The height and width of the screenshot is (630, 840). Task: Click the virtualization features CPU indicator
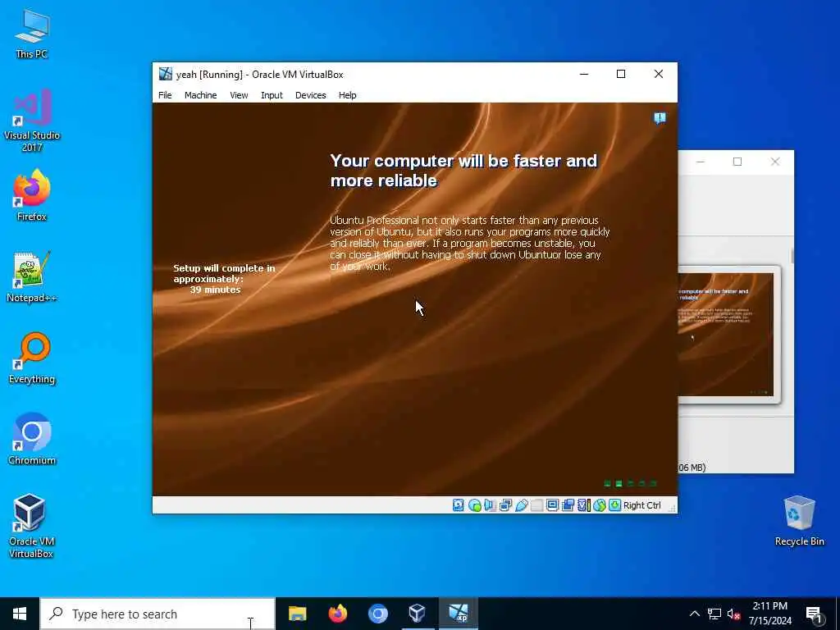tap(584, 505)
